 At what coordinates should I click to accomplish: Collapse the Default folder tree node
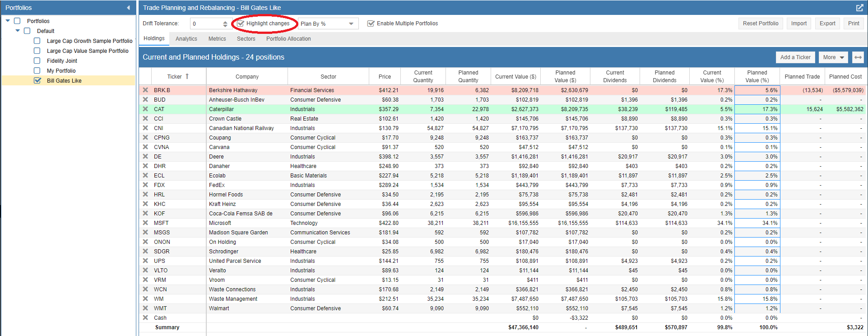18,31
